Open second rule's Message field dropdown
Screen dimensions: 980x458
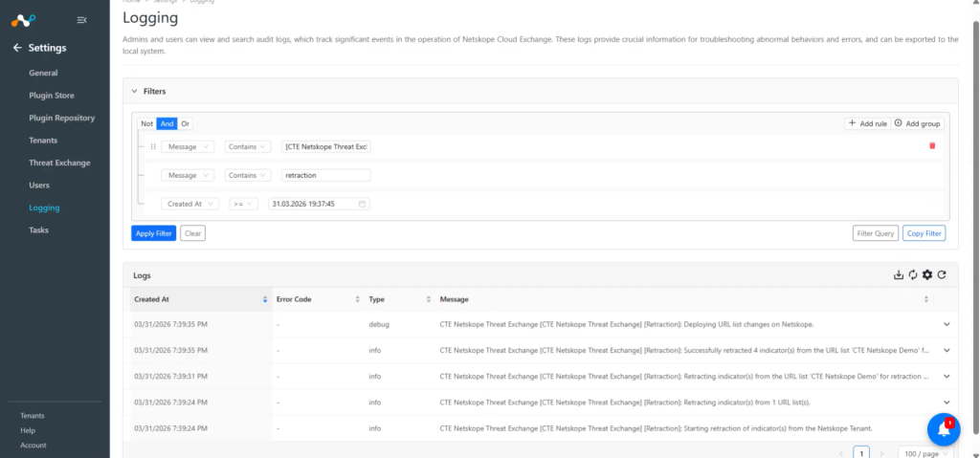point(188,176)
